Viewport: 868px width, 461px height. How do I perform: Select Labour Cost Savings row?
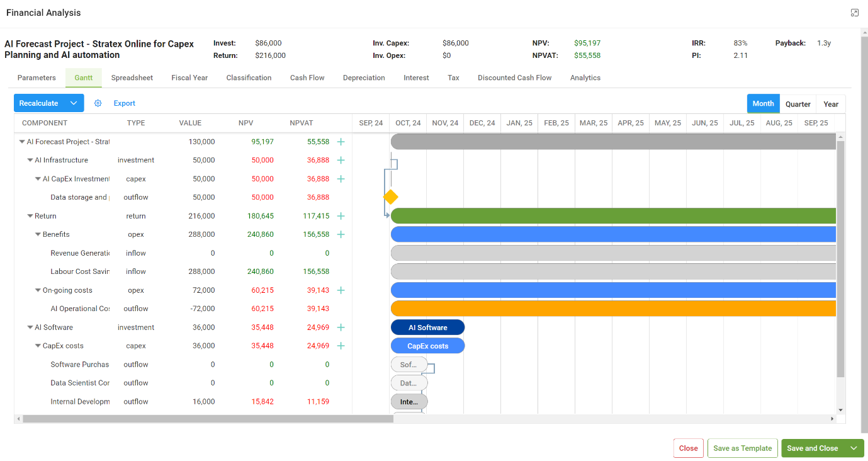183,271
